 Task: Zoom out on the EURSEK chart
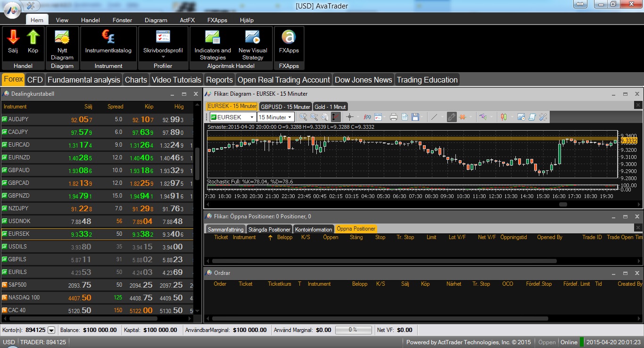pos(314,117)
